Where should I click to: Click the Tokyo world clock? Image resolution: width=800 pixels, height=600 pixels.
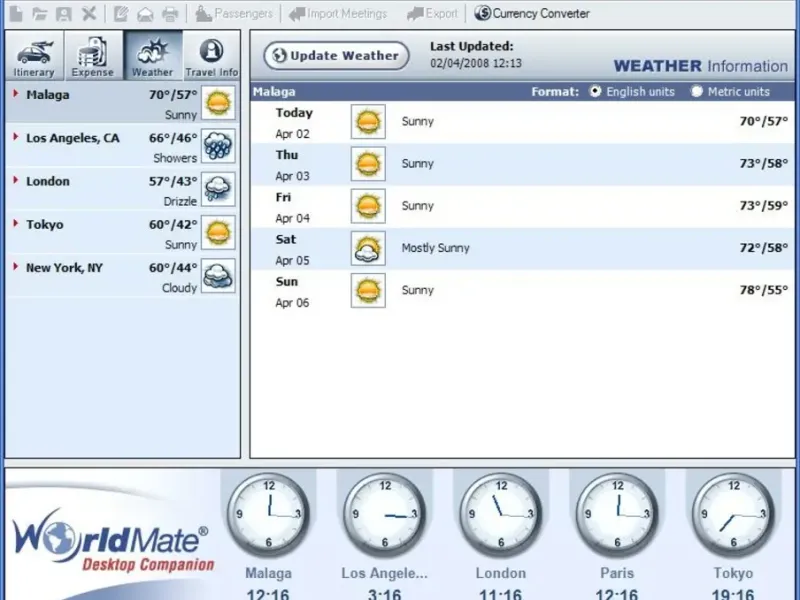(733, 515)
